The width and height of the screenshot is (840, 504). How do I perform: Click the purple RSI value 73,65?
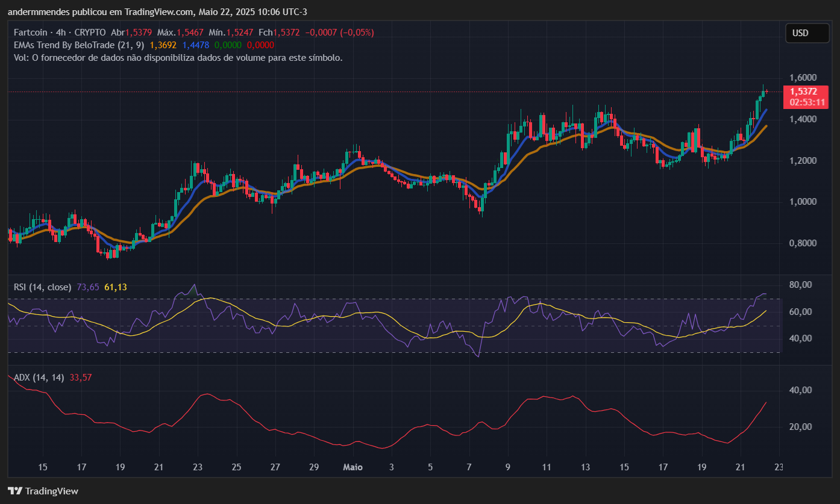tap(88, 287)
